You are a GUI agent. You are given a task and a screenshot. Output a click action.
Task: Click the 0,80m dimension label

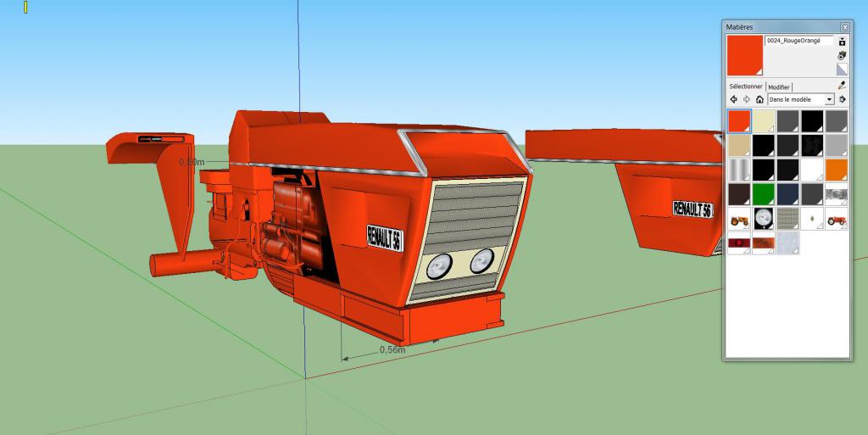click(192, 162)
